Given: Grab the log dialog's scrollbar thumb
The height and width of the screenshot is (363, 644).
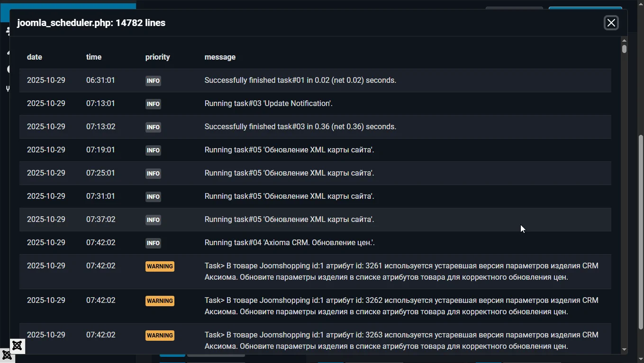Looking at the screenshot, I should click(624, 49).
